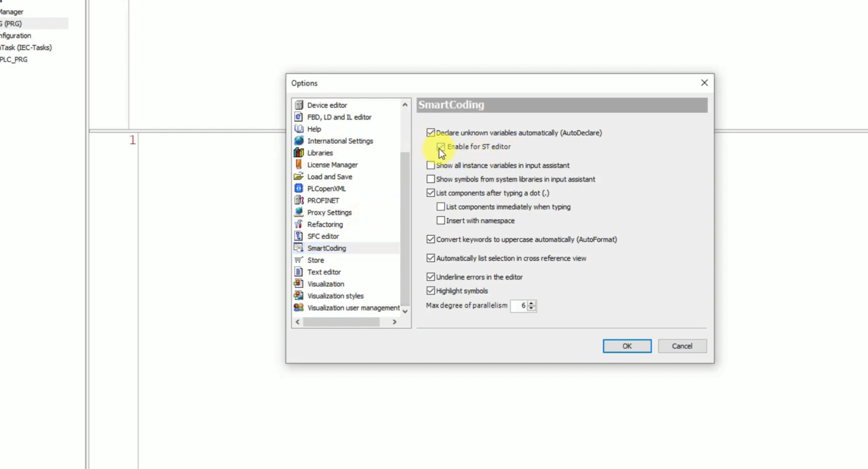The height and width of the screenshot is (469, 868).
Task: Click the Visualization styles icon
Action: tap(299, 296)
